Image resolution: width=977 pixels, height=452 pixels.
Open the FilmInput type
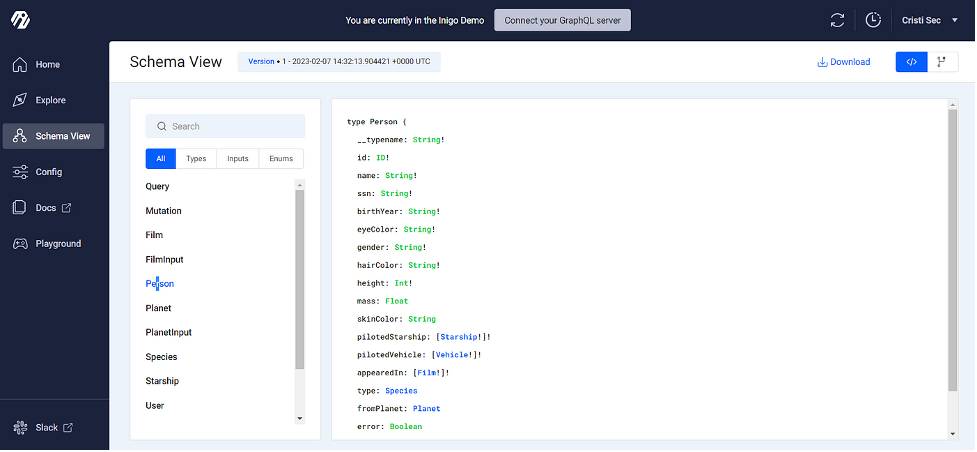coord(164,259)
